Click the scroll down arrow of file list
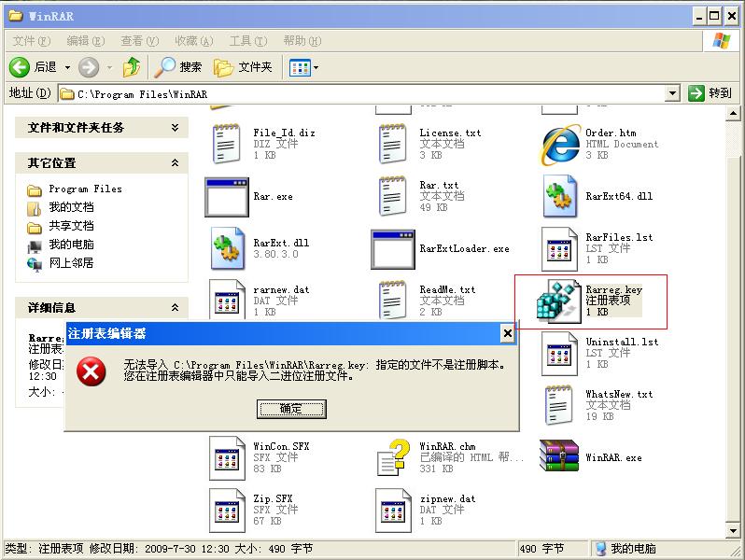The image size is (745, 560). click(x=733, y=531)
